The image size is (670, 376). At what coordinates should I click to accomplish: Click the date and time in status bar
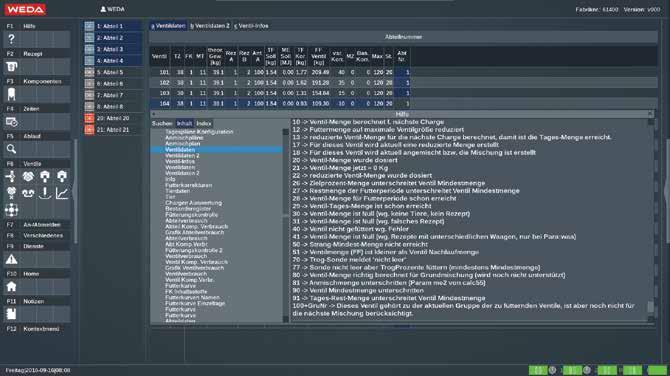(38, 370)
